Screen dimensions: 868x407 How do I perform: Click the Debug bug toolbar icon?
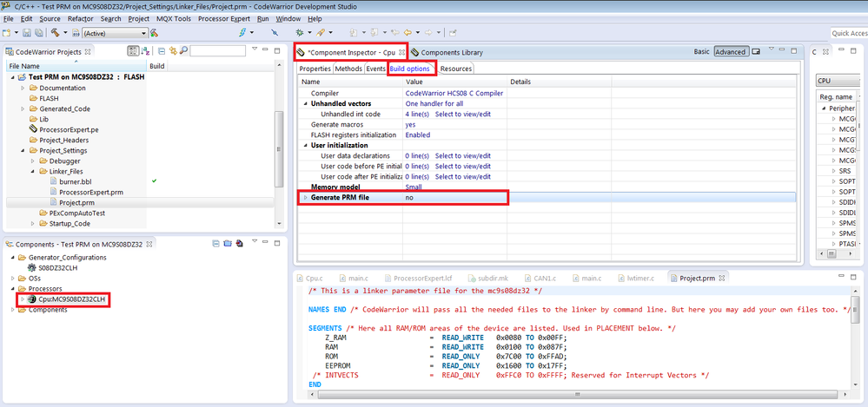coord(300,33)
